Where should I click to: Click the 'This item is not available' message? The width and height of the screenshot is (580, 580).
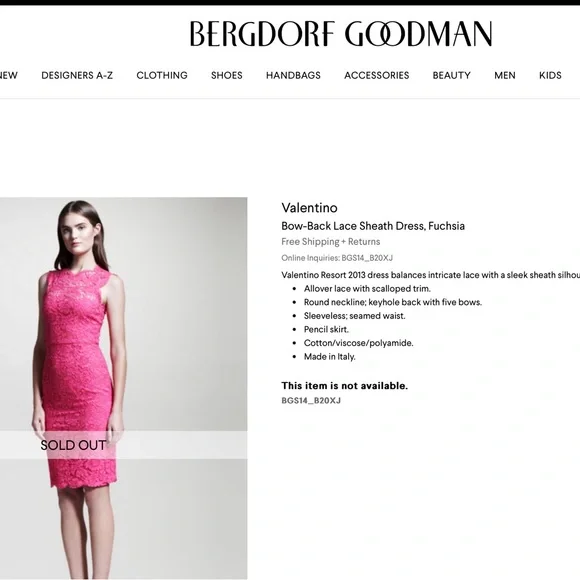point(344,386)
